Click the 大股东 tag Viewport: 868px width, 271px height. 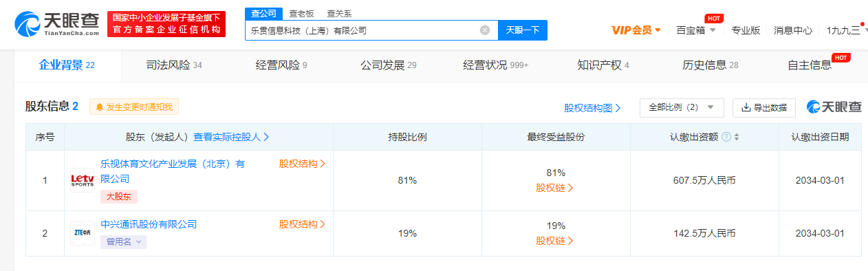[119, 197]
